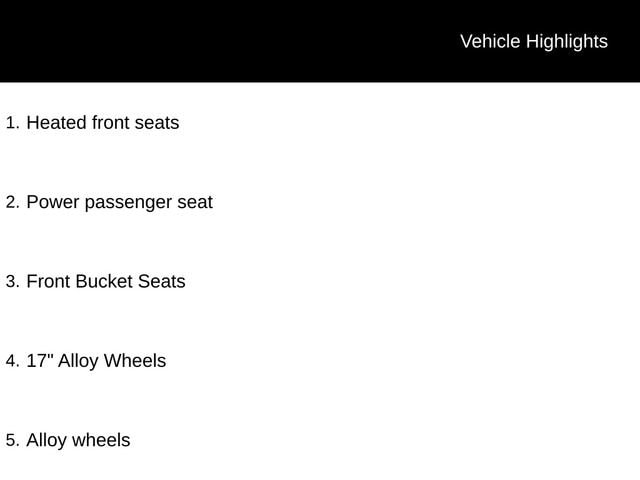Click the word Vehicle in the header
This screenshot has height=480, width=640.
tap(490, 41)
